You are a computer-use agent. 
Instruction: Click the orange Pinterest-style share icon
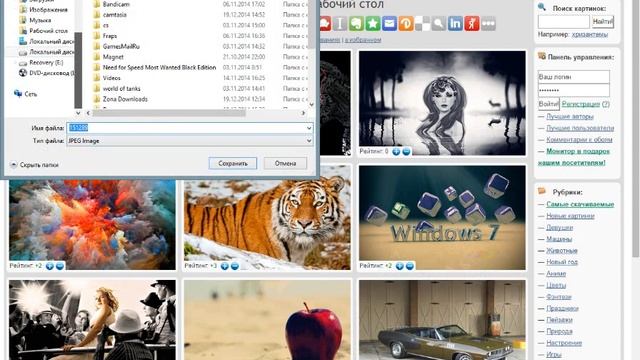click(406, 24)
